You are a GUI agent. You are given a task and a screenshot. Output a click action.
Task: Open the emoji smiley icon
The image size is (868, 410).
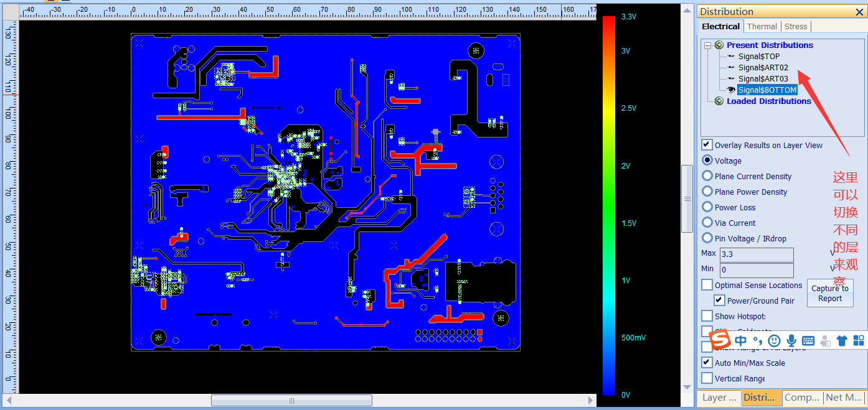tap(774, 340)
